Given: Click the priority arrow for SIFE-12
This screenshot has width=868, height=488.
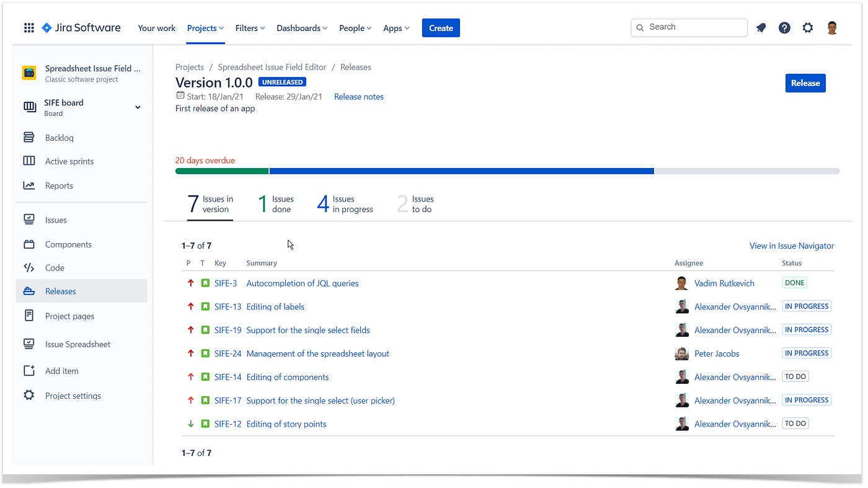Looking at the screenshot, I should (x=190, y=424).
